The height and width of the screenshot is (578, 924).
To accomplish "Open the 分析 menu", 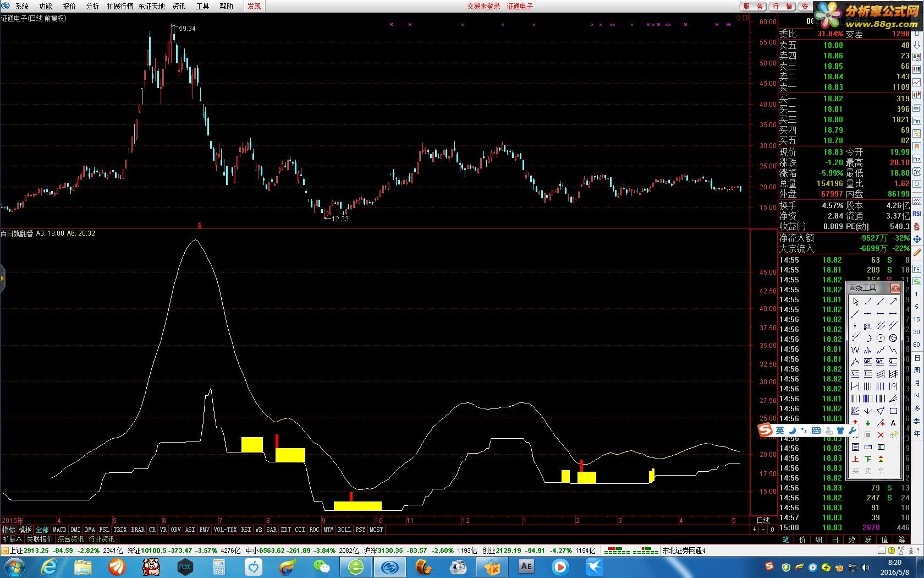I will (x=93, y=6).
